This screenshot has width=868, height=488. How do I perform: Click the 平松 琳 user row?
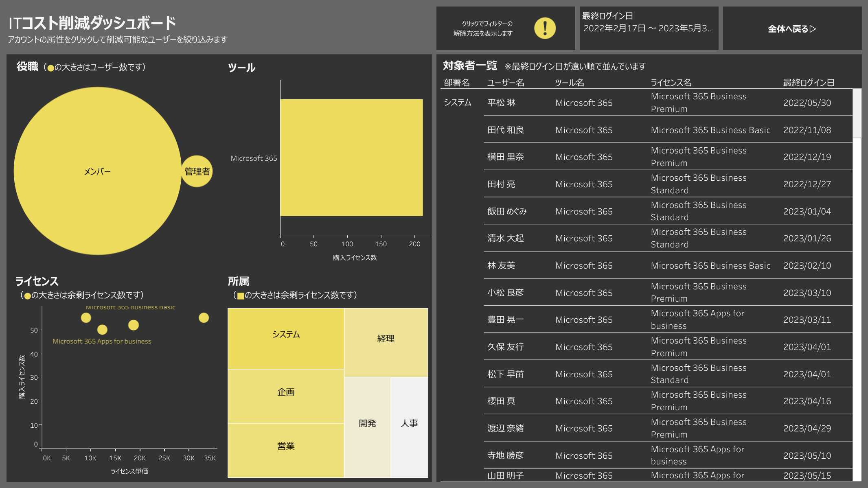(501, 103)
